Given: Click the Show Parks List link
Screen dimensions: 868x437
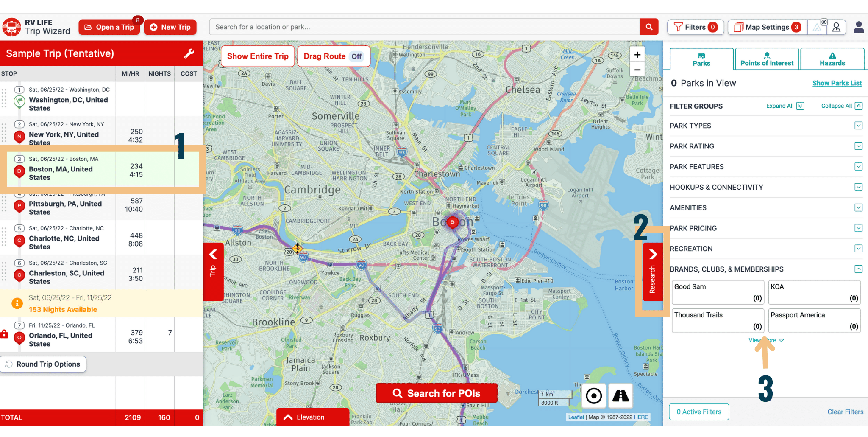Looking at the screenshot, I should coord(837,83).
